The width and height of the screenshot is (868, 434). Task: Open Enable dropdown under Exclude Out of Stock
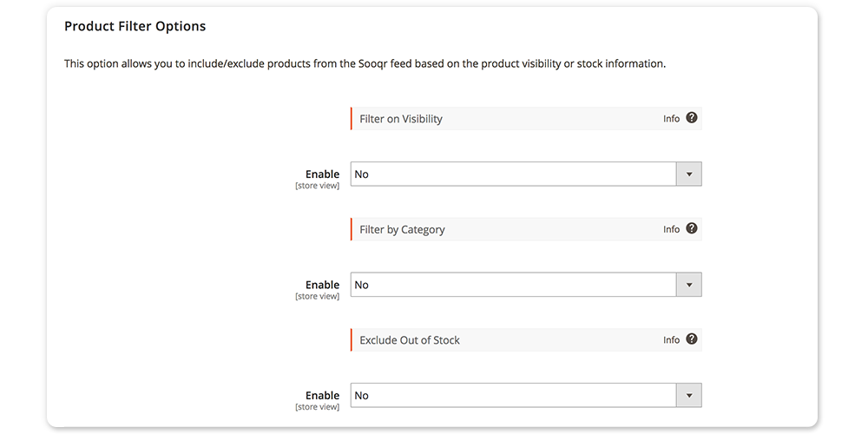(x=525, y=396)
